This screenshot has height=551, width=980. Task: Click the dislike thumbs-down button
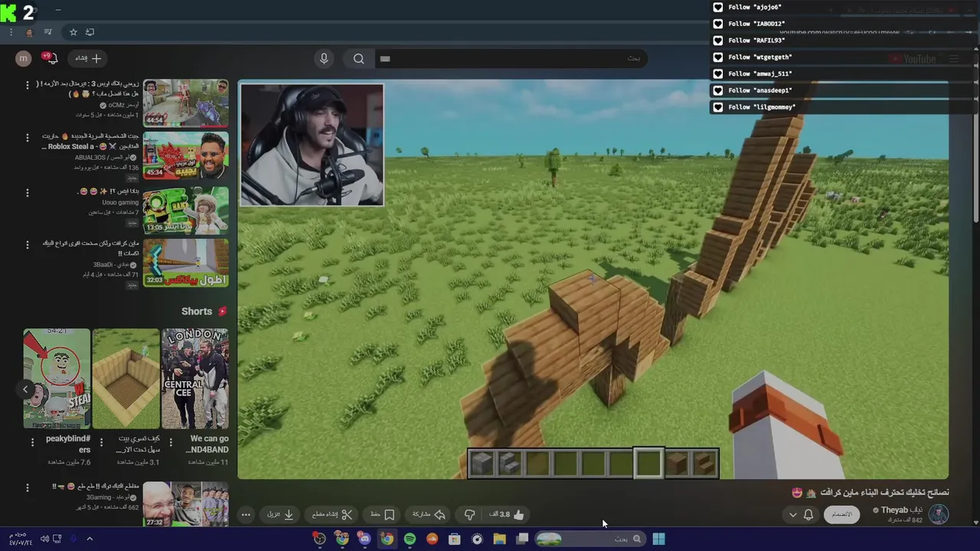click(469, 515)
